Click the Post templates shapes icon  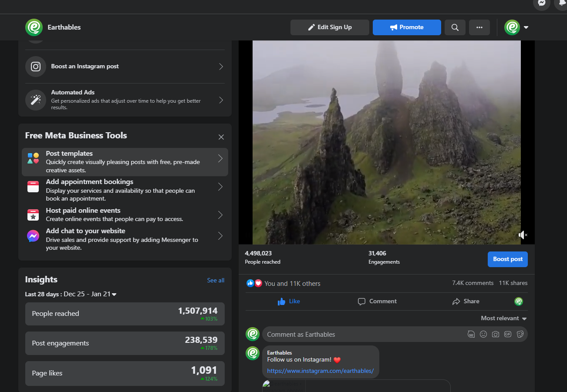(34, 158)
